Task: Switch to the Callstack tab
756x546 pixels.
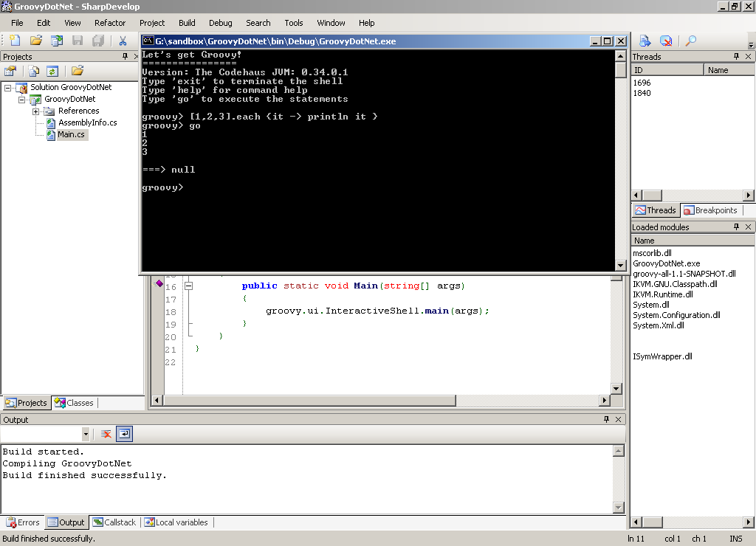Action: pos(114,522)
